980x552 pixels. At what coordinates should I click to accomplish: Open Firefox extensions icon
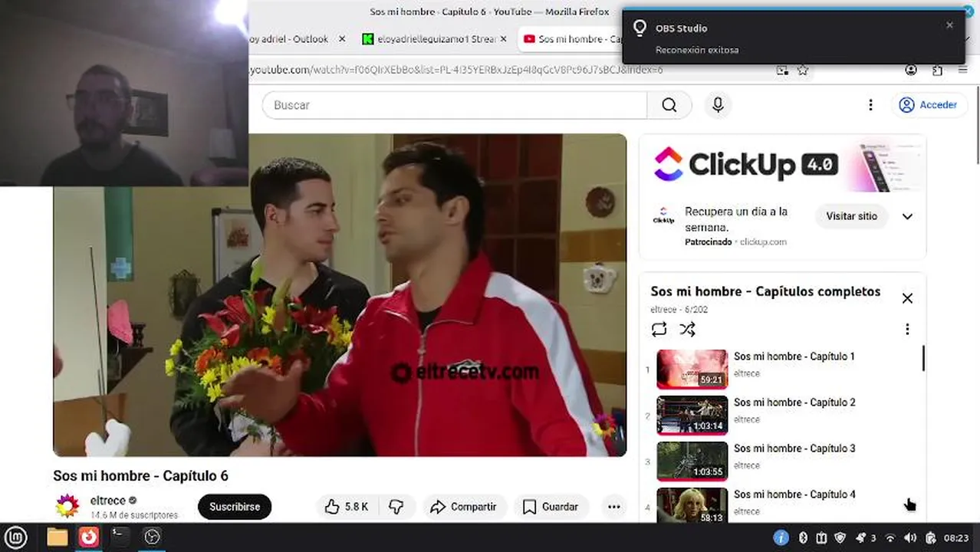[937, 70]
